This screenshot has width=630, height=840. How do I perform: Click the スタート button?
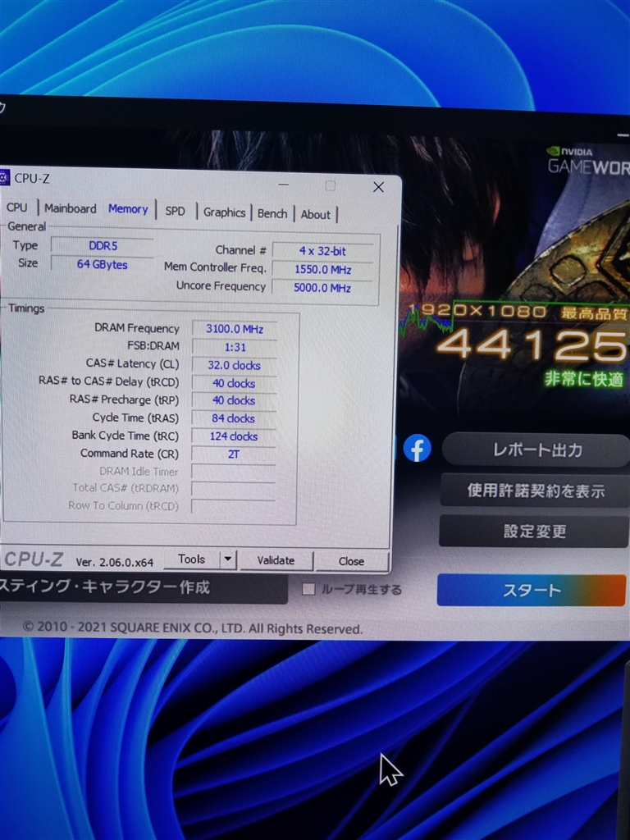point(532,590)
